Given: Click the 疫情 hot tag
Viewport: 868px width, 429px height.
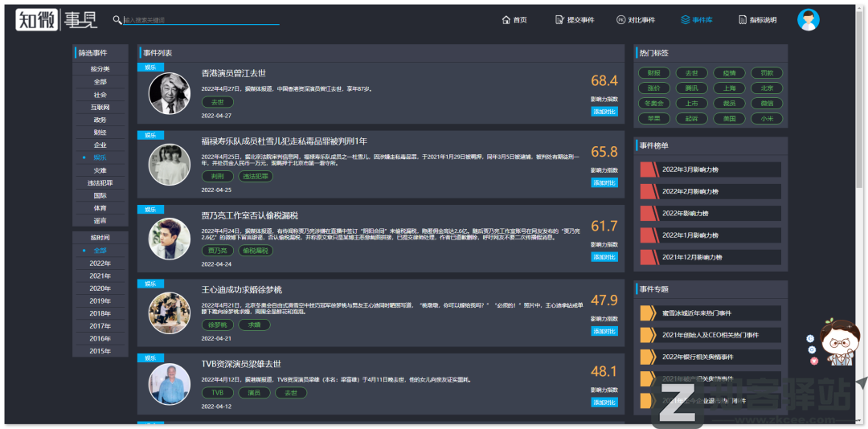Looking at the screenshot, I should (x=729, y=73).
